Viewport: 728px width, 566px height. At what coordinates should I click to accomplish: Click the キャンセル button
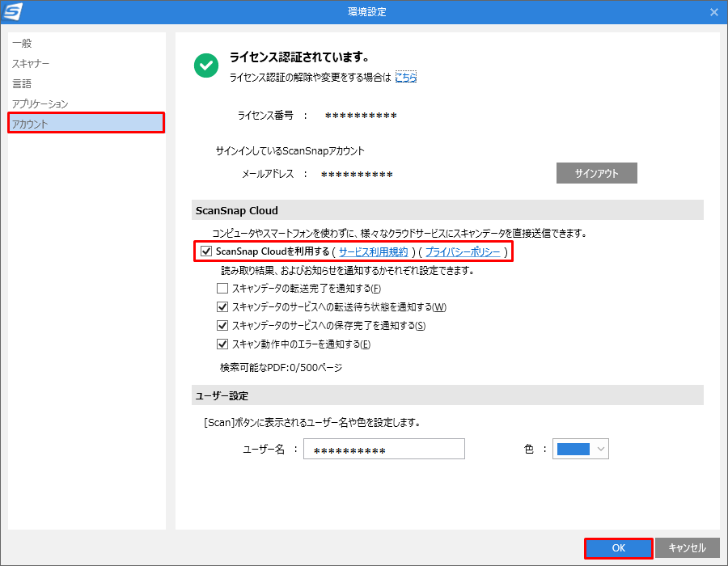pyautogui.click(x=687, y=548)
